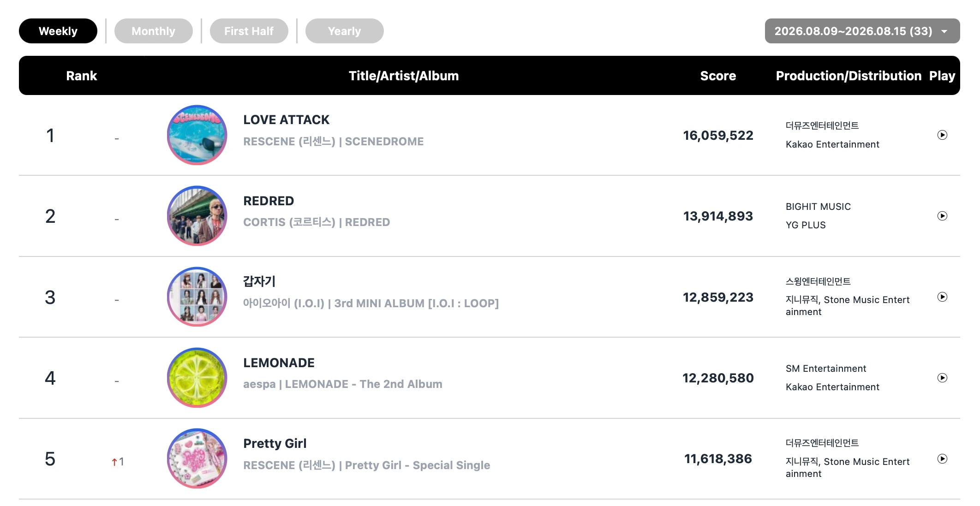This screenshot has width=980, height=506.
Task: Select the Weekly chart tab
Action: pyautogui.click(x=58, y=31)
